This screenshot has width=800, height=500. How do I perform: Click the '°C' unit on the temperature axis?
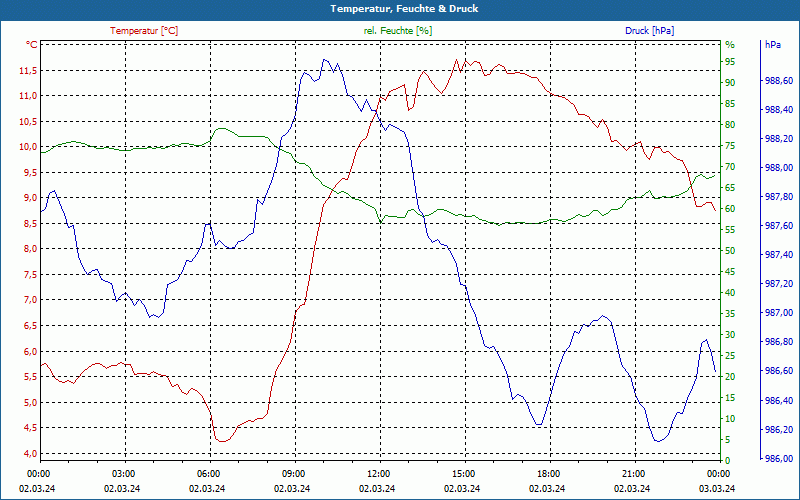click(x=32, y=45)
